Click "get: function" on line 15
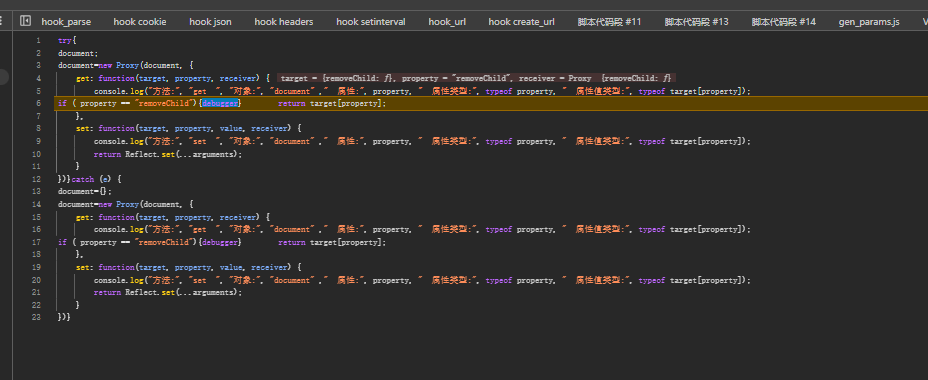 [106, 217]
